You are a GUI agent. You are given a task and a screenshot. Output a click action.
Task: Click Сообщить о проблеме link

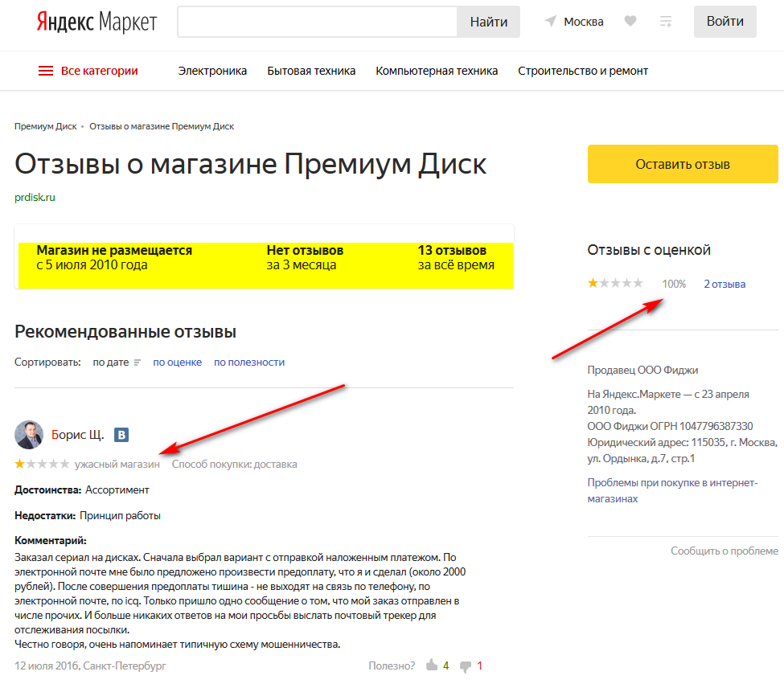[x=724, y=551]
